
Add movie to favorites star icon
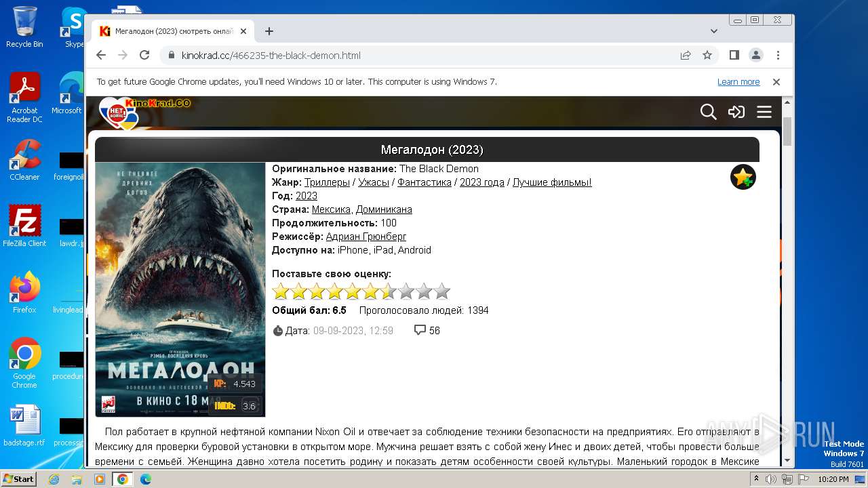(743, 177)
